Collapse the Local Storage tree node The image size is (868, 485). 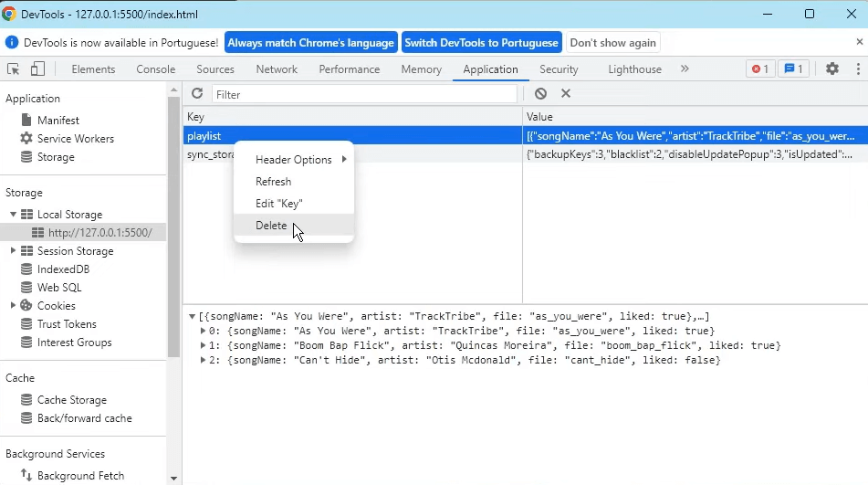click(14, 215)
